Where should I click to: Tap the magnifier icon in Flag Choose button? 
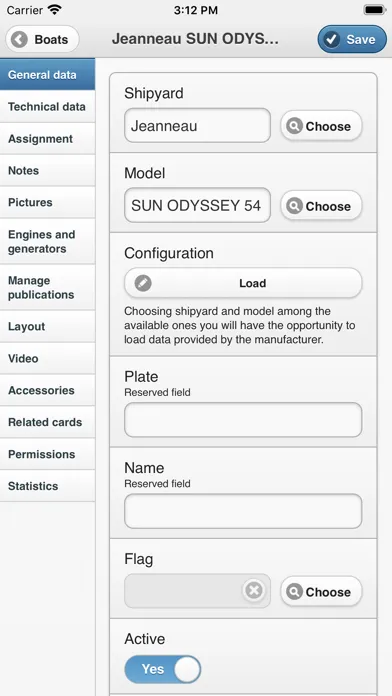point(294,592)
